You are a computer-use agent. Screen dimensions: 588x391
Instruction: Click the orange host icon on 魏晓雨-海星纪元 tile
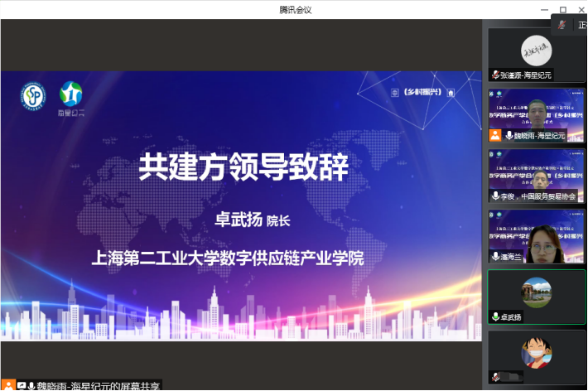[495, 135]
